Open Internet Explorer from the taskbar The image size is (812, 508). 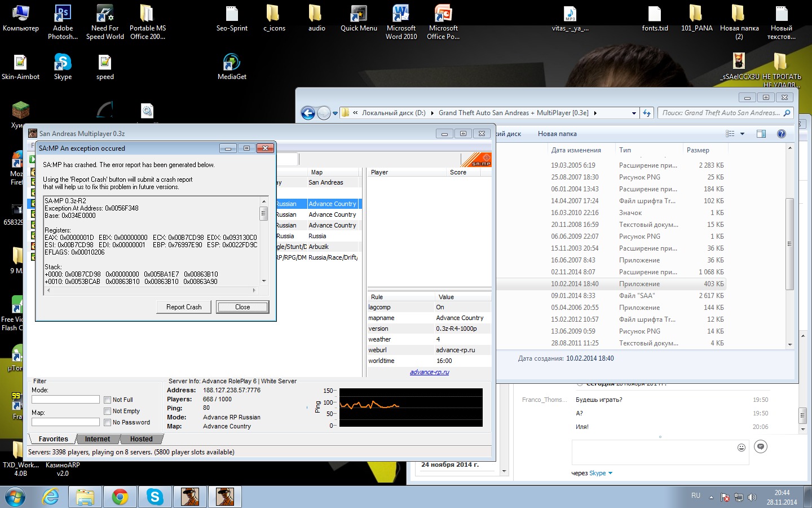click(x=51, y=497)
